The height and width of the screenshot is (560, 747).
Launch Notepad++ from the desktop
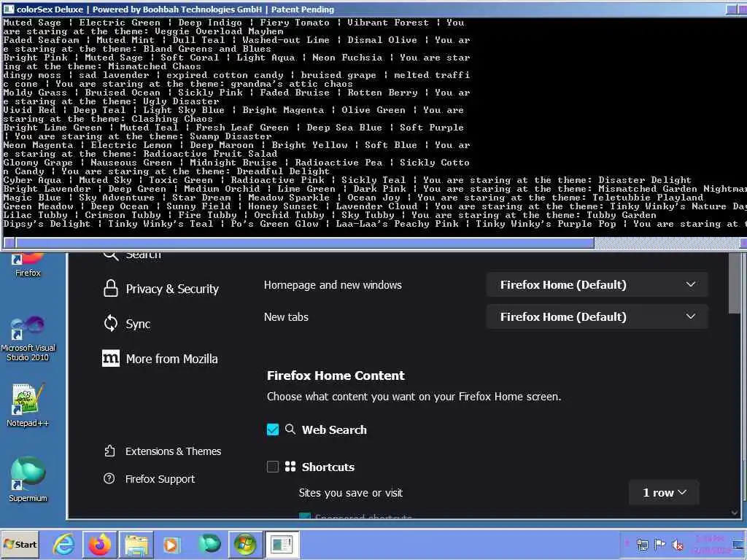pyautogui.click(x=28, y=405)
